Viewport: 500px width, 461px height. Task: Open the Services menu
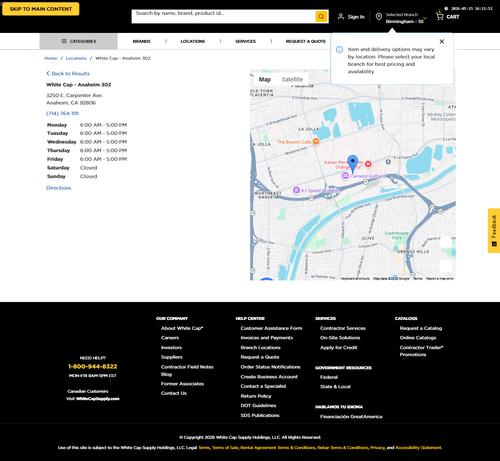pyautogui.click(x=246, y=41)
